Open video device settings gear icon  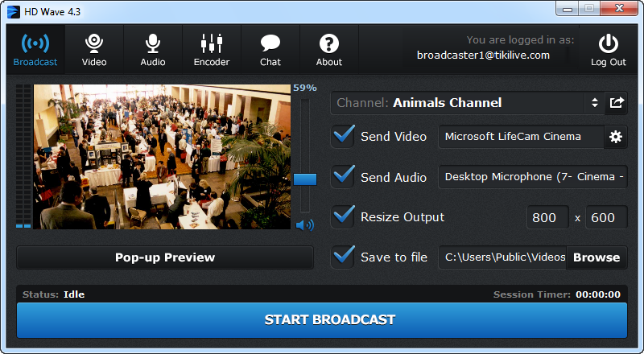pos(616,137)
